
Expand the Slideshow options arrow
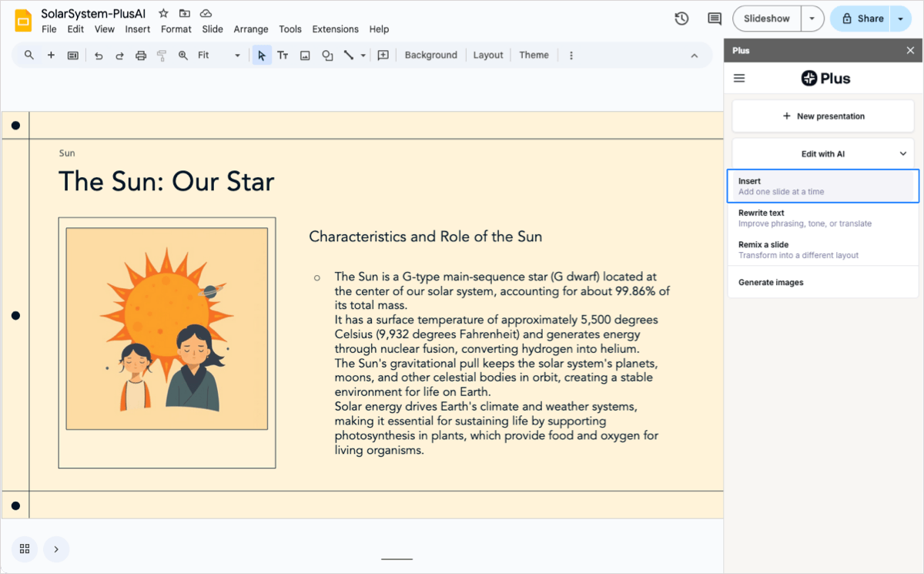click(x=812, y=18)
